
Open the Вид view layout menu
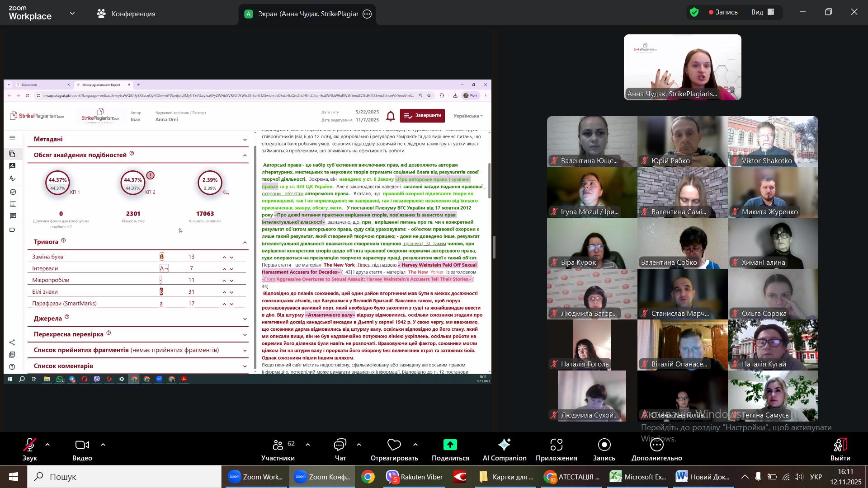pos(763,12)
